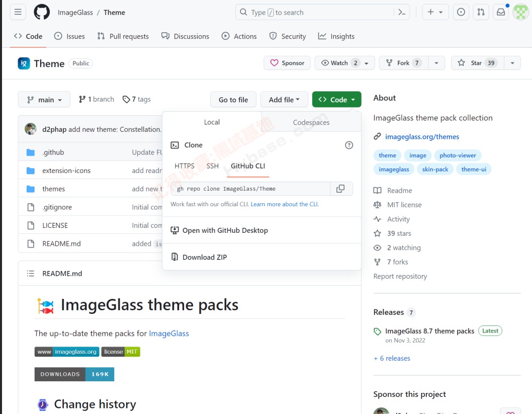Open the imageglass.org/themes link
This screenshot has height=414, width=532.
422,136
